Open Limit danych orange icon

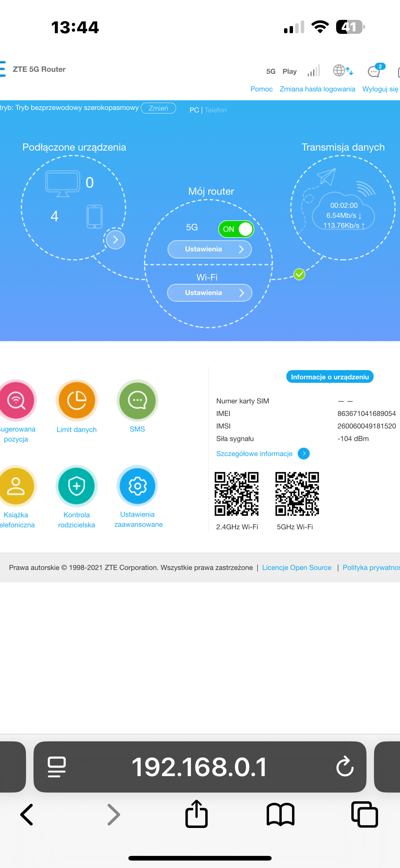coord(76,400)
